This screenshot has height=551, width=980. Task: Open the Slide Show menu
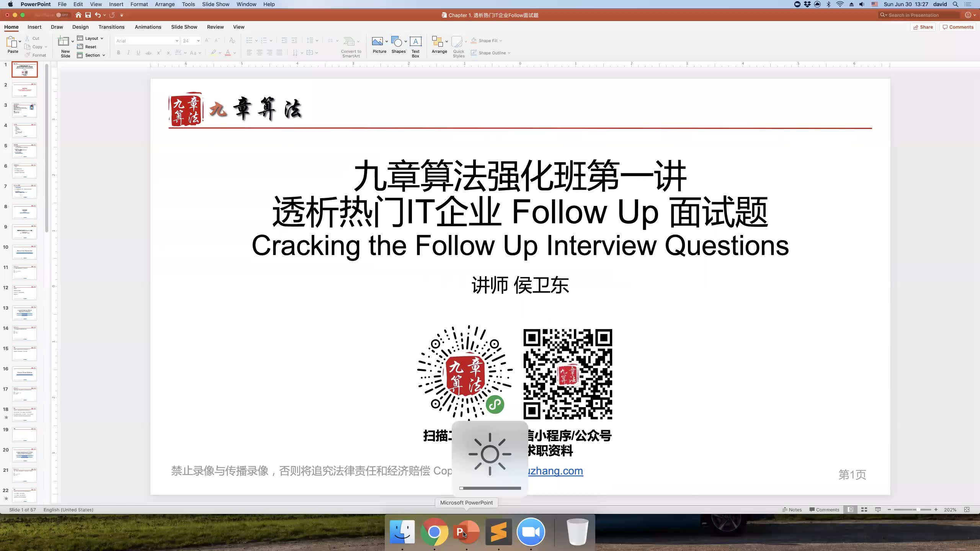(216, 4)
